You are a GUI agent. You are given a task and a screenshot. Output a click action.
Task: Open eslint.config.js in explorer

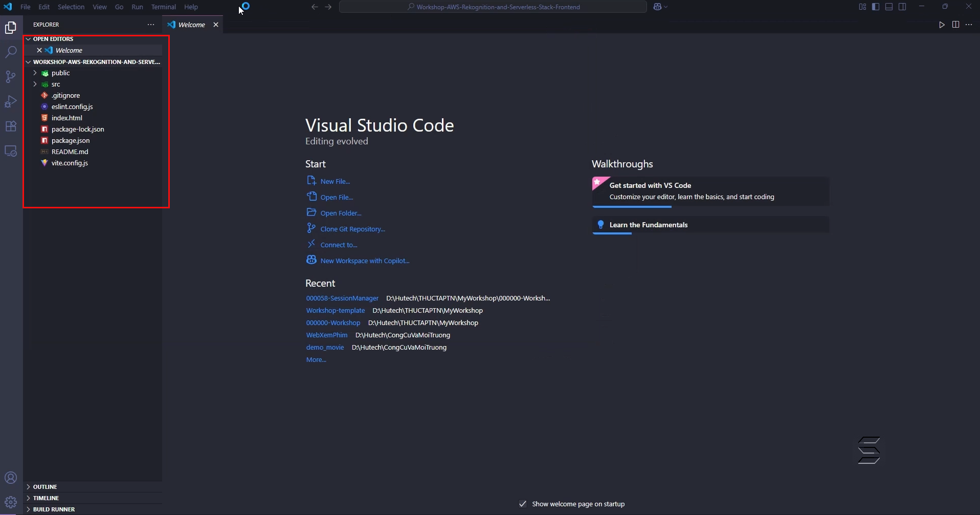point(93,107)
